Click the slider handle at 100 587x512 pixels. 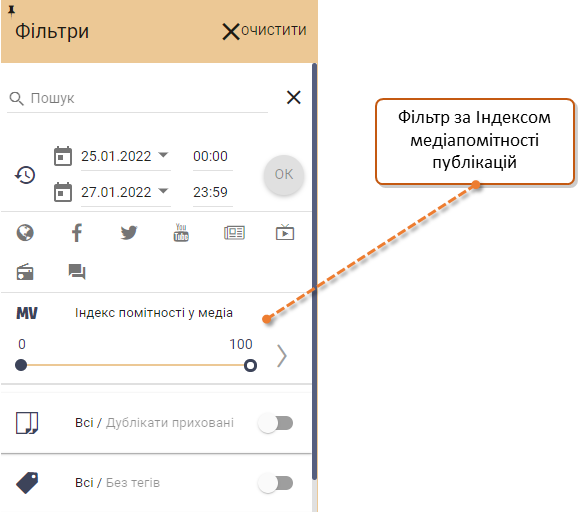point(250,365)
